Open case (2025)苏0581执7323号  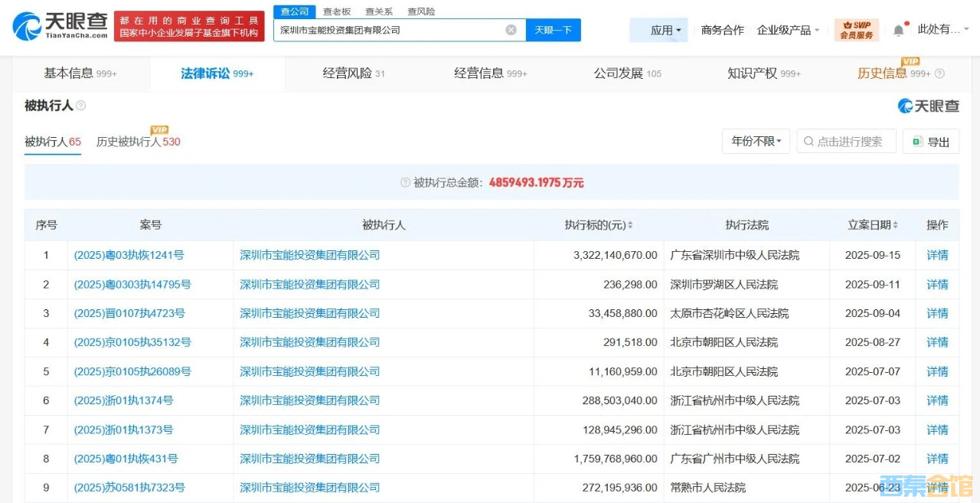coord(129,488)
